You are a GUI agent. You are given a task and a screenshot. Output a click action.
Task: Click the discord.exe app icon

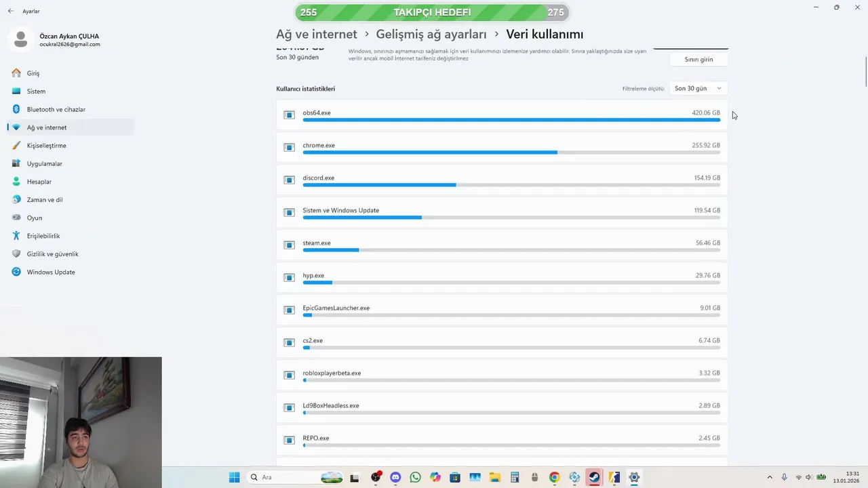pyautogui.click(x=290, y=180)
